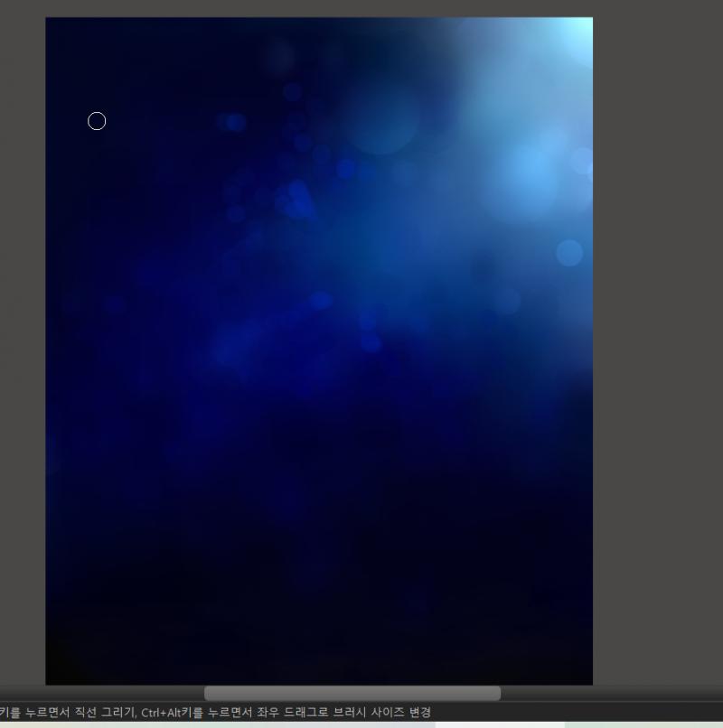Click the Korean brush hint text in status bar

pos(216,713)
